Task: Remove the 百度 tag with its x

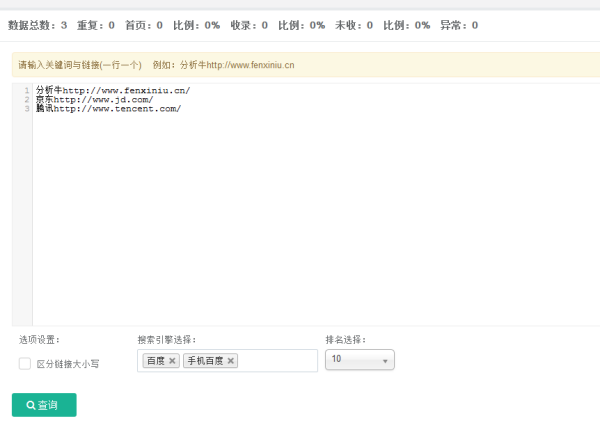Action: [x=172, y=360]
